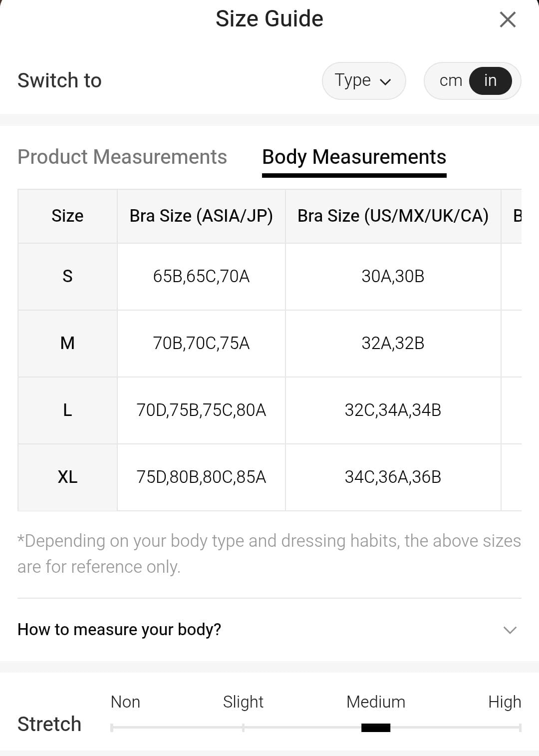The width and height of the screenshot is (539, 756).
Task: Click the Bra Size (ASIA/JP) column header
Action: [201, 216]
